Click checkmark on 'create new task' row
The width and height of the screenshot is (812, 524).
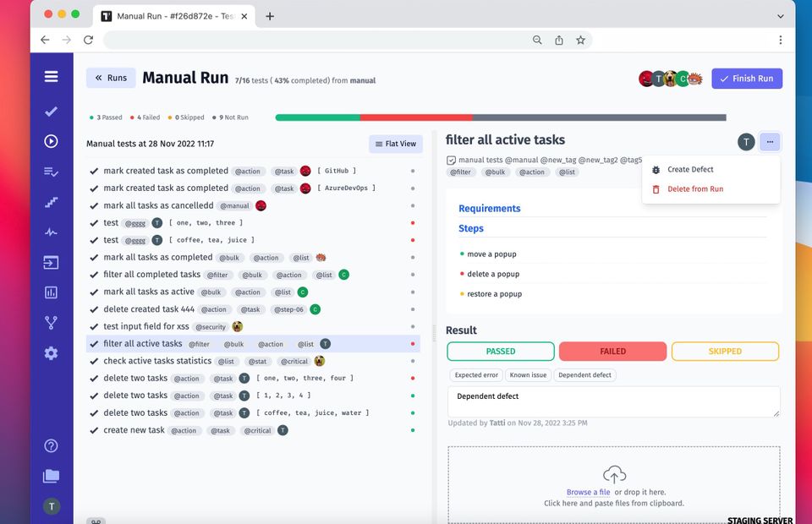(94, 430)
